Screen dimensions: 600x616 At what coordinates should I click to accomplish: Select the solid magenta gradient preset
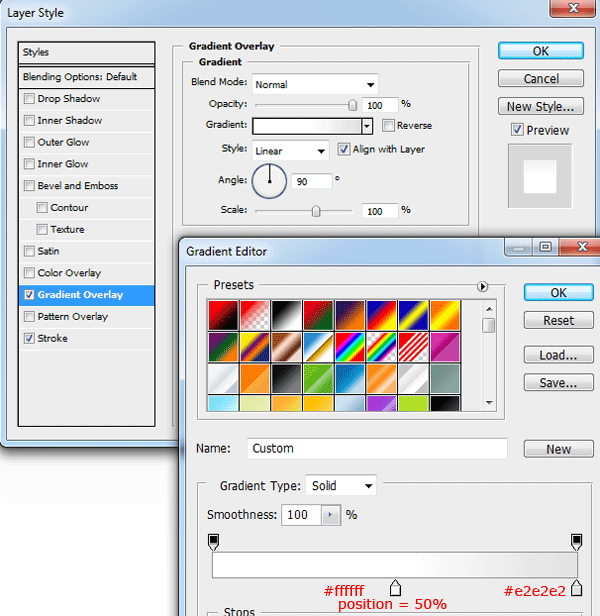[x=445, y=347]
